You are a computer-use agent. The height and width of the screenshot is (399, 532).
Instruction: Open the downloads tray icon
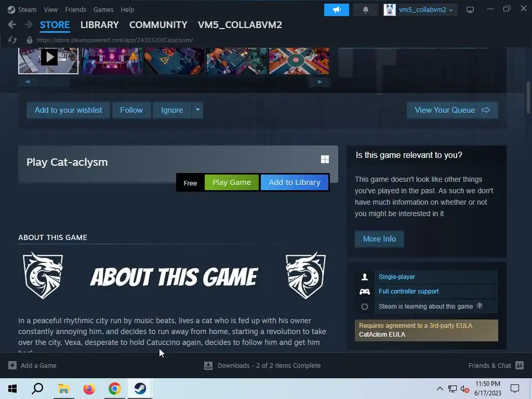coord(208,365)
